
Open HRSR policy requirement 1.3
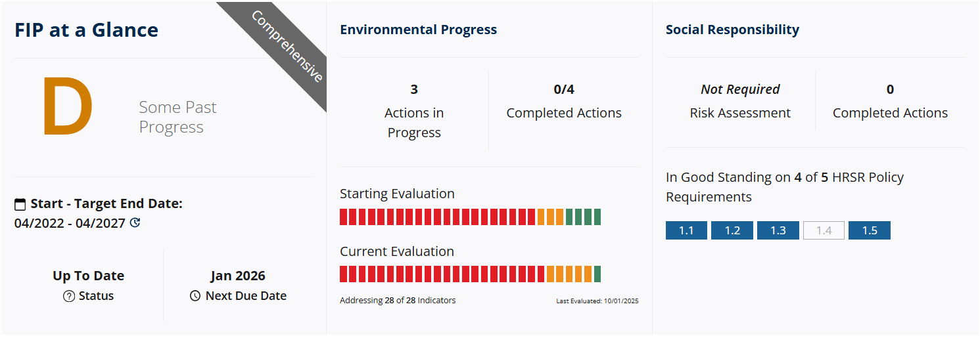coord(778,230)
